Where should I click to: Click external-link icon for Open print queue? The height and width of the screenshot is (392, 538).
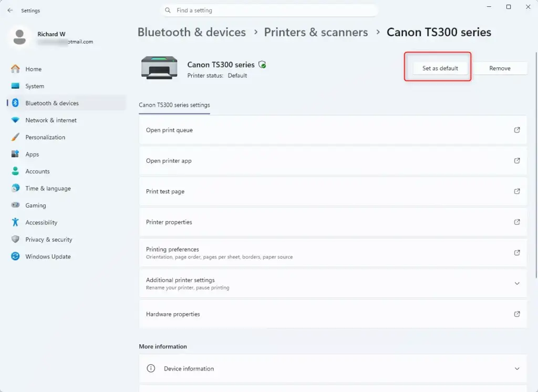517,130
